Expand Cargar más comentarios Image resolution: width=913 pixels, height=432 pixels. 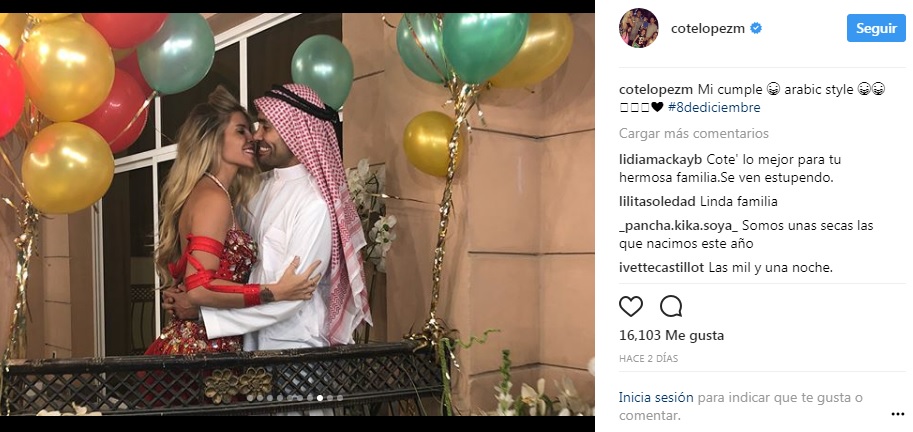(x=693, y=133)
